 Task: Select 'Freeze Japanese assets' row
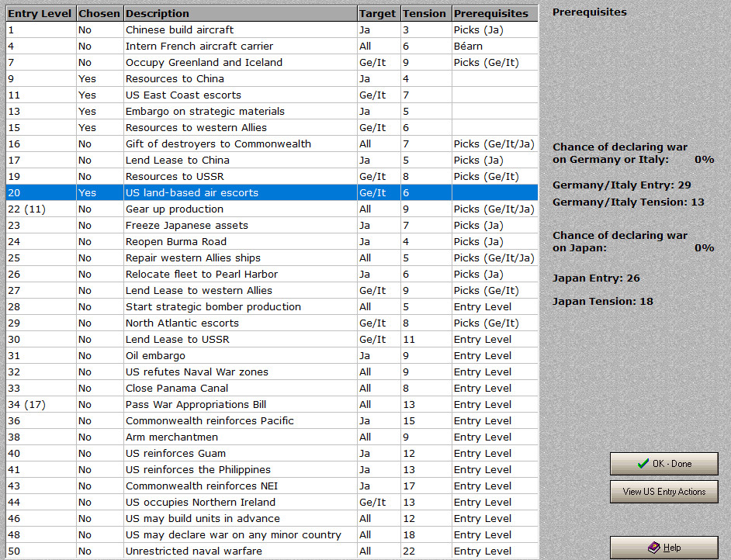[272, 226]
